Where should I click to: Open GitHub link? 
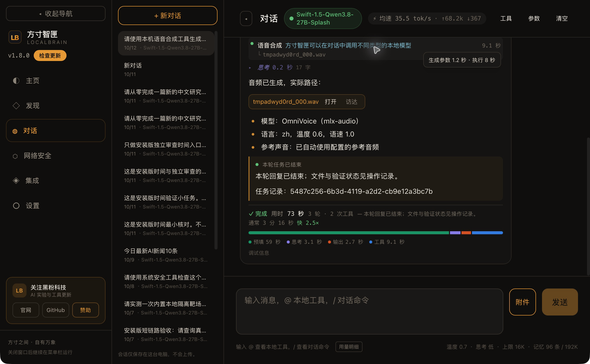click(x=55, y=310)
